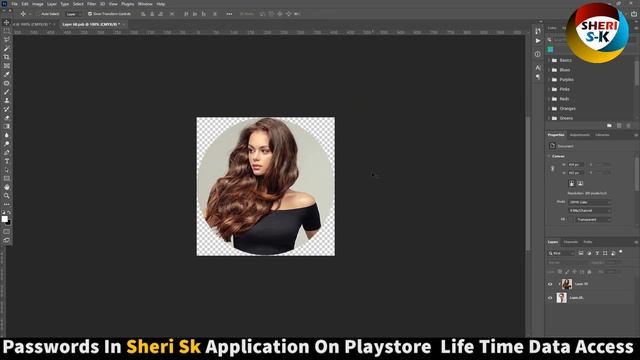
Task: Select the upper layer's thumbnail
Action: click(567, 284)
